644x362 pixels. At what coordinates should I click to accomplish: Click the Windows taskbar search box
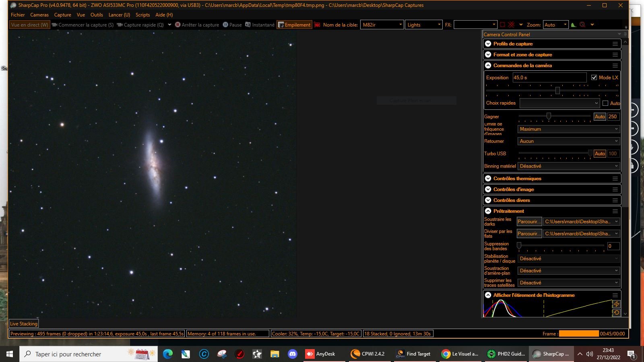click(89, 354)
